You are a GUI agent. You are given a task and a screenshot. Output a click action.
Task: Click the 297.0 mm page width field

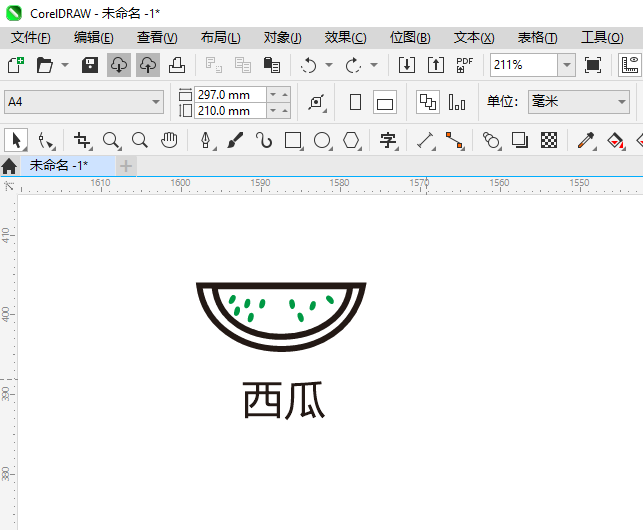(x=230, y=95)
